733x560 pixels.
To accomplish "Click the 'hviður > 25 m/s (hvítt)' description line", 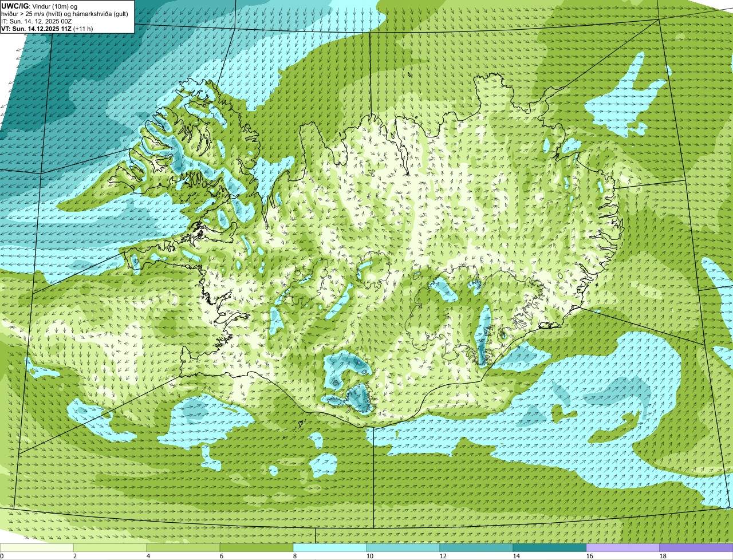I will (x=65, y=13).
